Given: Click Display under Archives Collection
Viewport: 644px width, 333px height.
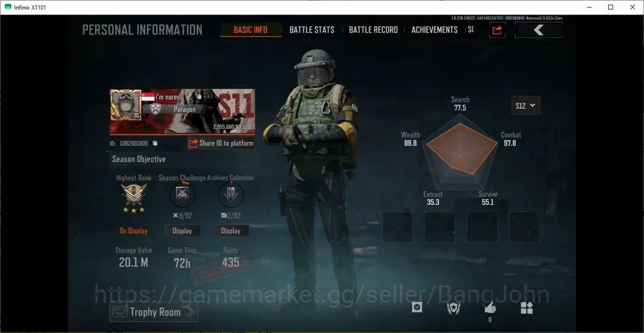Looking at the screenshot, I should tap(231, 231).
